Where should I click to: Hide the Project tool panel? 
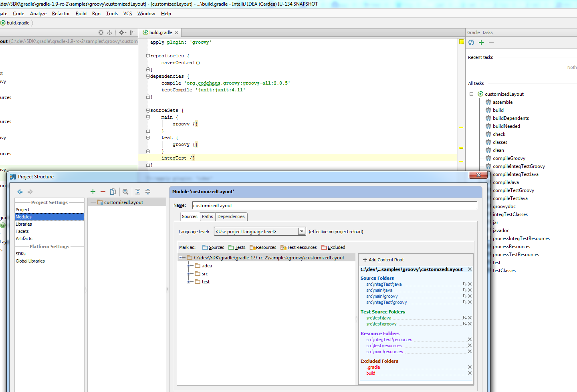coord(132,32)
